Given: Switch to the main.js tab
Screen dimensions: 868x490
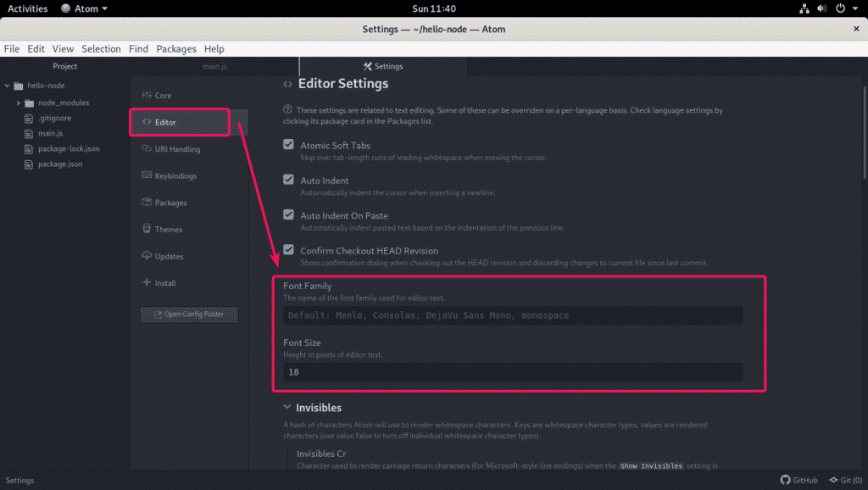Looking at the screenshot, I should [x=214, y=66].
